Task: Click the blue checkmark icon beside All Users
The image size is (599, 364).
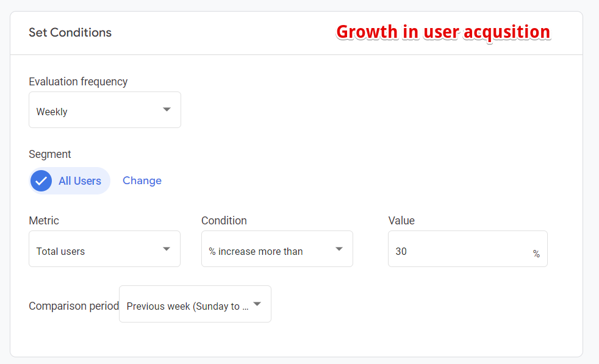Action: coord(41,181)
